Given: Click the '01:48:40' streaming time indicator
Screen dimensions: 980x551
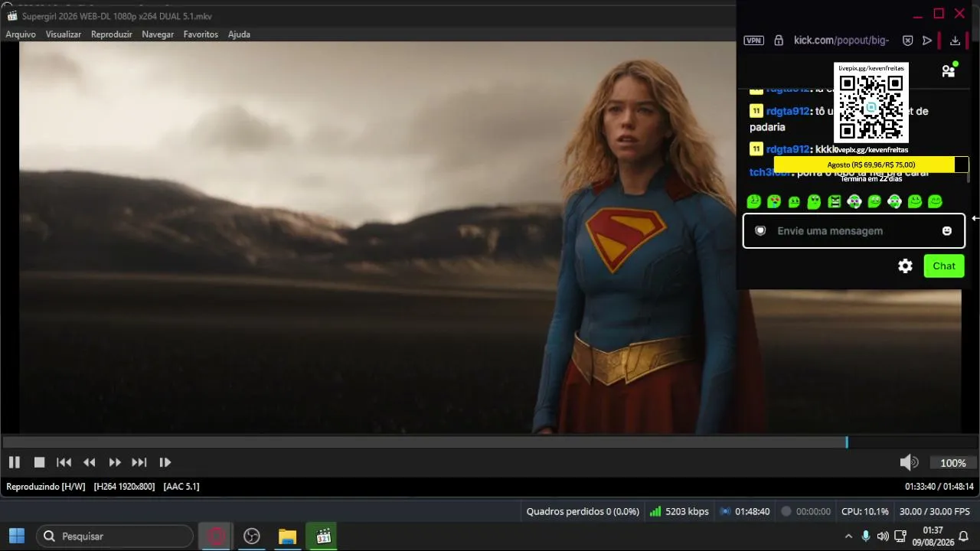Looking at the screenshot, I should [745, 511].
